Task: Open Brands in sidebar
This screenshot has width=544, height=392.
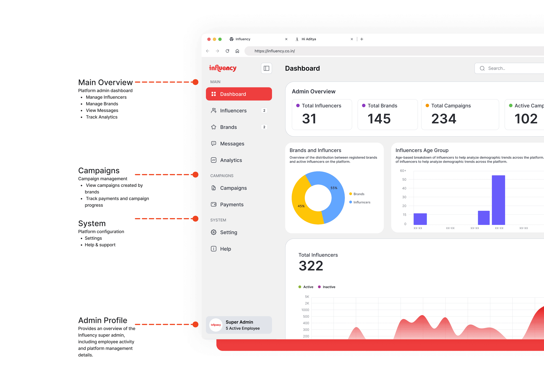Action: [228, 127]
